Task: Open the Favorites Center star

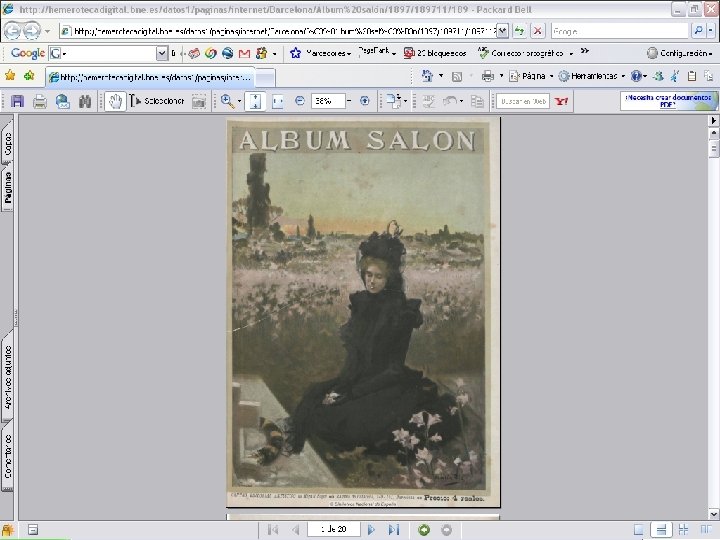Action: (x=10, y=76)
